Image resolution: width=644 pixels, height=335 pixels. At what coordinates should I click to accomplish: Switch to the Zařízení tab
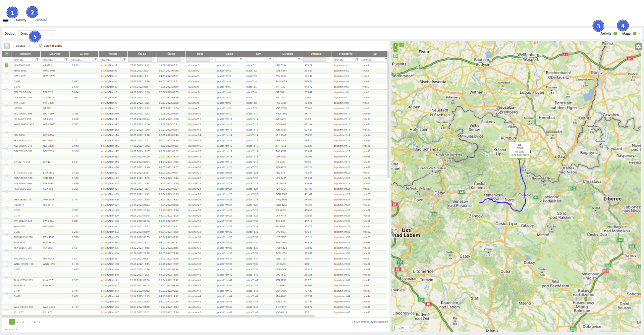(41, 20)
